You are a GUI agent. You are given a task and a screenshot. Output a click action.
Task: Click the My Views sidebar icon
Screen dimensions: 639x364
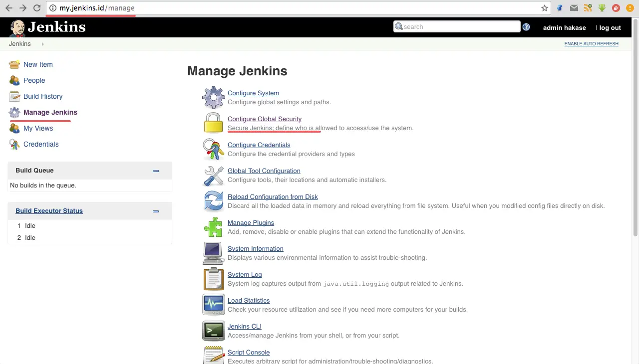point(14,128)
